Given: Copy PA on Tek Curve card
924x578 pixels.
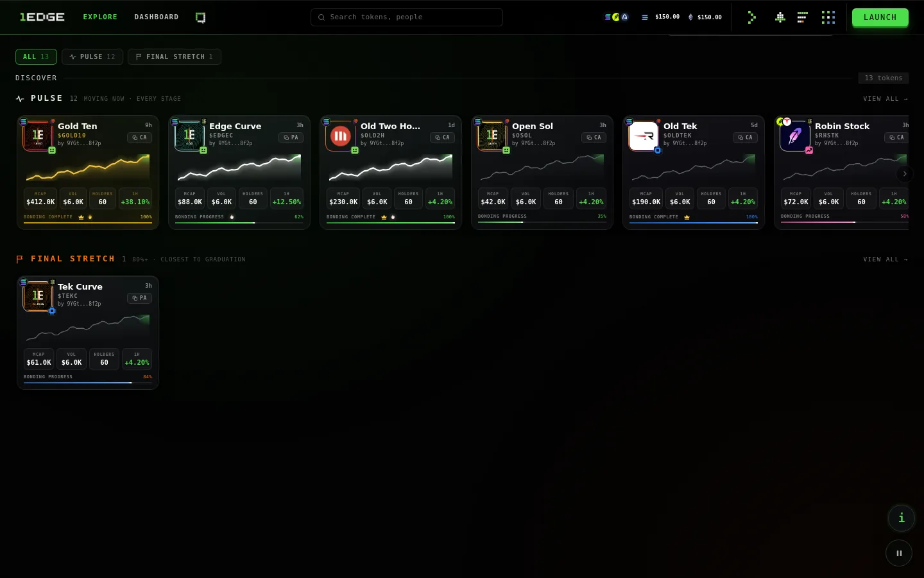Looking at the screenshot, I should point(139,298).
